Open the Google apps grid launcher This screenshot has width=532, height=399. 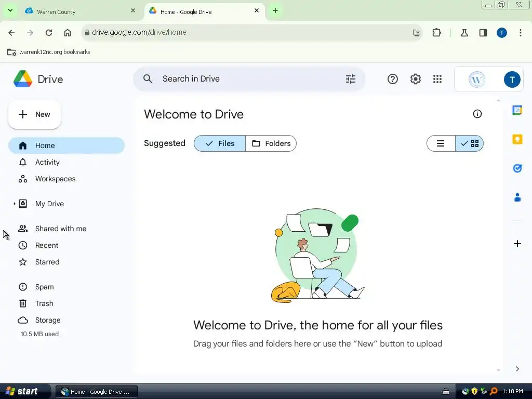[x=437, y=79]
